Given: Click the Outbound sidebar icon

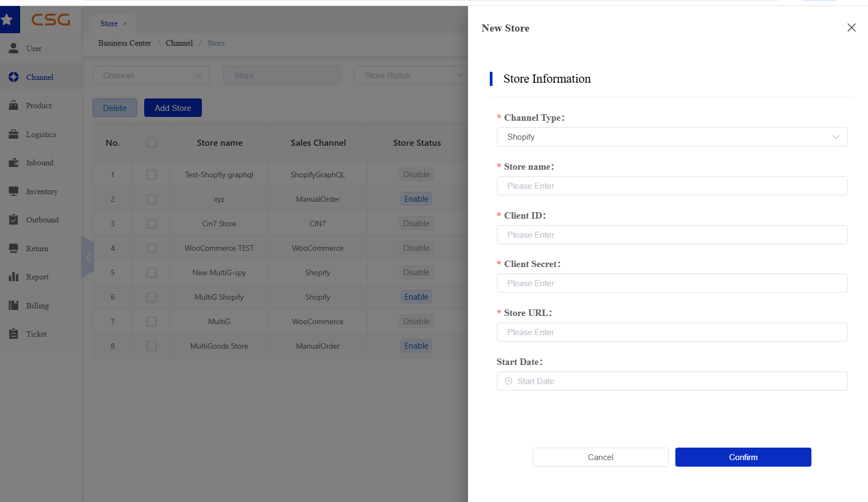Looking at the screenshot, I should [x=14, y=220].
